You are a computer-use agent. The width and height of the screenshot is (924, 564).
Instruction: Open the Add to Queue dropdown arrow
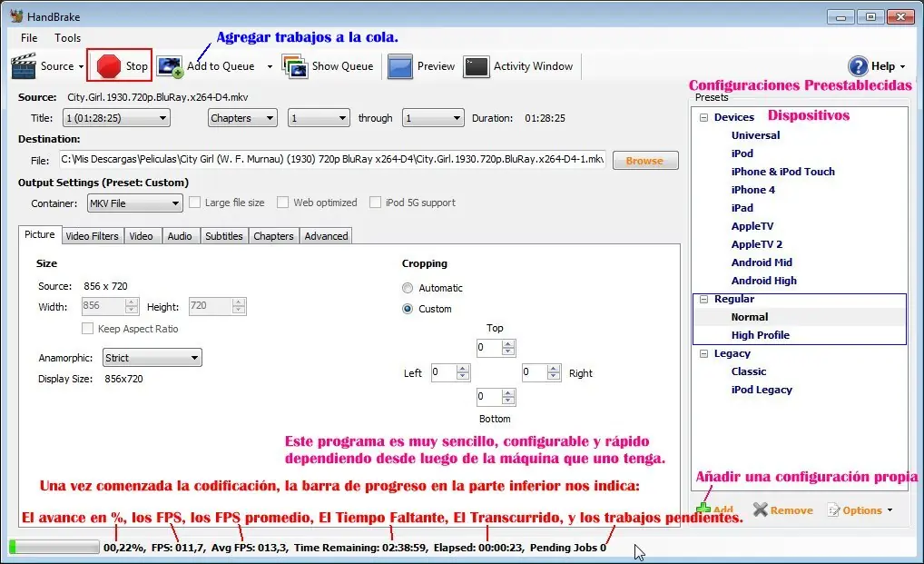click(270, 66)
